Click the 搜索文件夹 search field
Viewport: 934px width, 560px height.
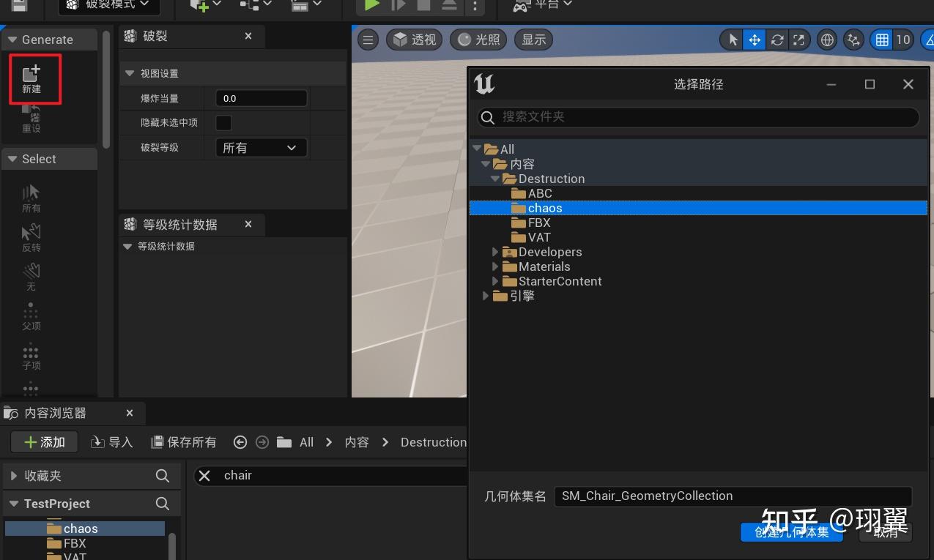pos(696,117)
